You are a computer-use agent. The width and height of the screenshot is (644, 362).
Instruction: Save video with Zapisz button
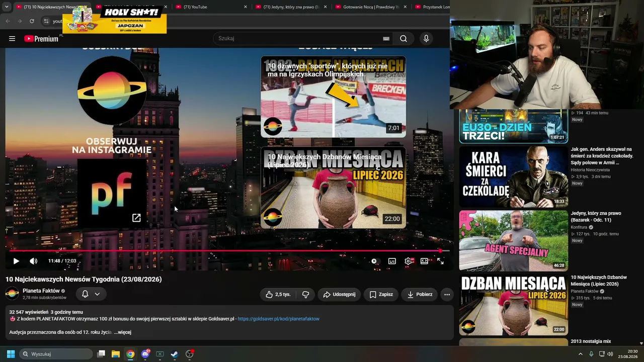pos(381,295)
